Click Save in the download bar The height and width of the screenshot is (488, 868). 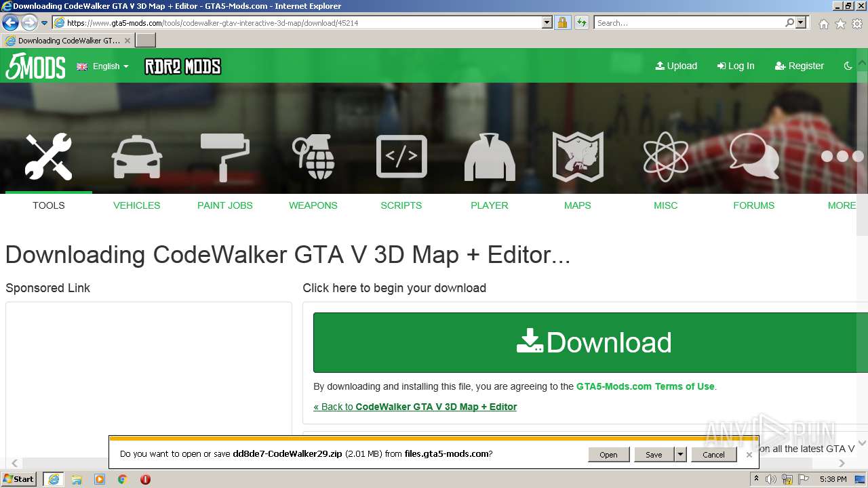654,455
